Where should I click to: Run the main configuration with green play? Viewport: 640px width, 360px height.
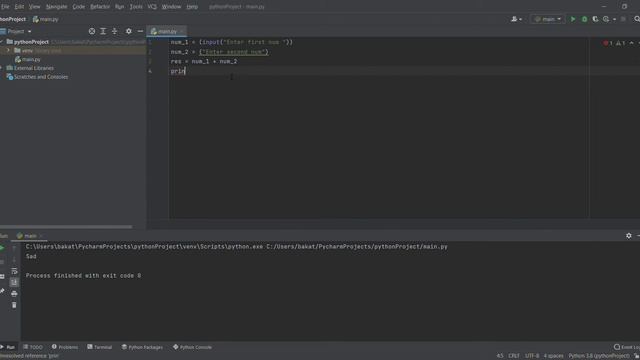(x=573, y=19)
